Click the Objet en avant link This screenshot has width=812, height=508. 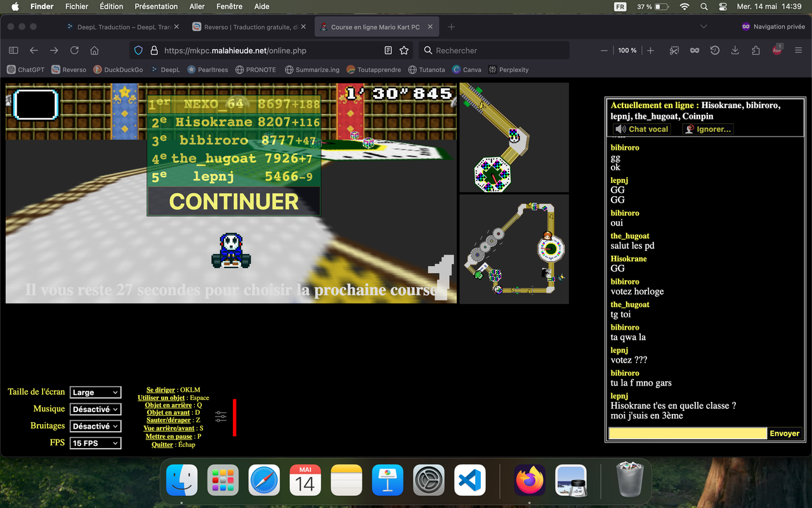pos(168,413)
